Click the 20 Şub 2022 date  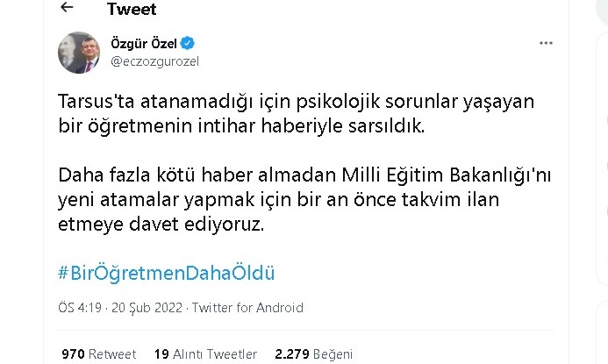click(149, 308)
